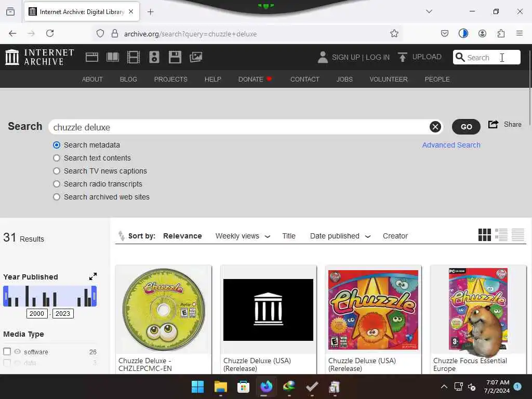
Task: Click the GO search button
Action: (466, 127)
